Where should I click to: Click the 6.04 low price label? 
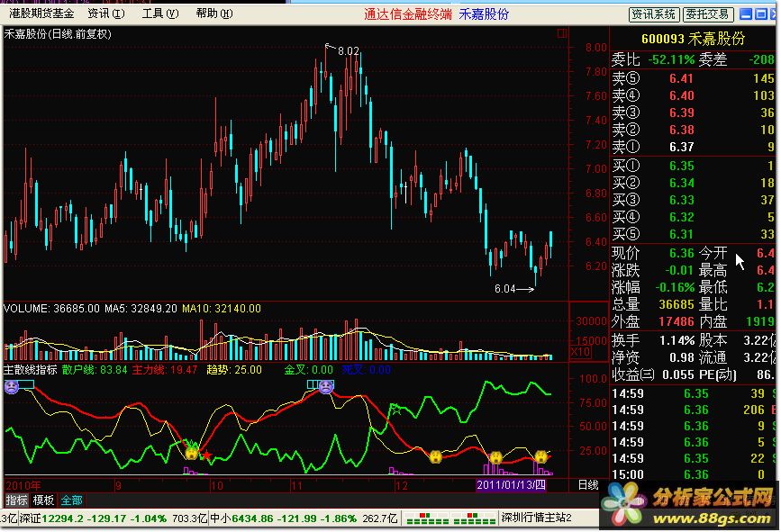505,289
